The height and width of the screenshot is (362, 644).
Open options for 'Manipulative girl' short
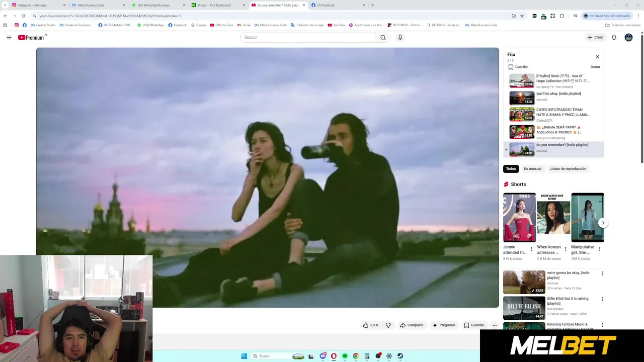click(599, 249)
